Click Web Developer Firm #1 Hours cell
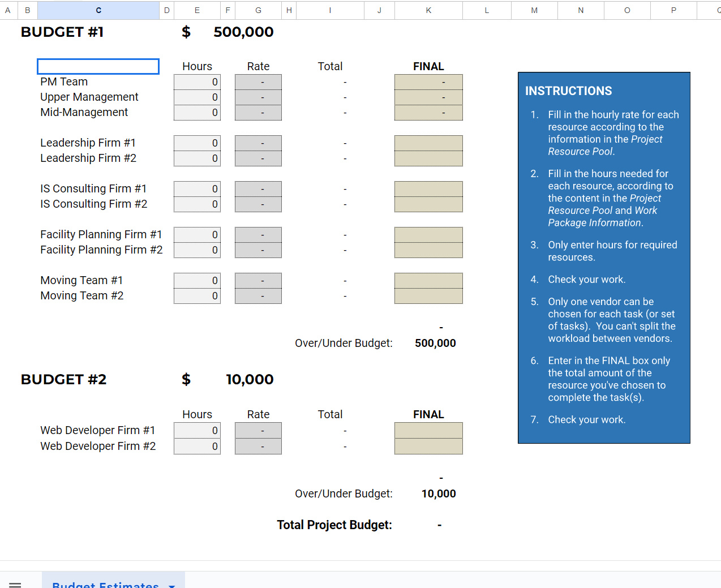Screen dimensions: 721x588 pyautogui.click(x=197, y=431)
